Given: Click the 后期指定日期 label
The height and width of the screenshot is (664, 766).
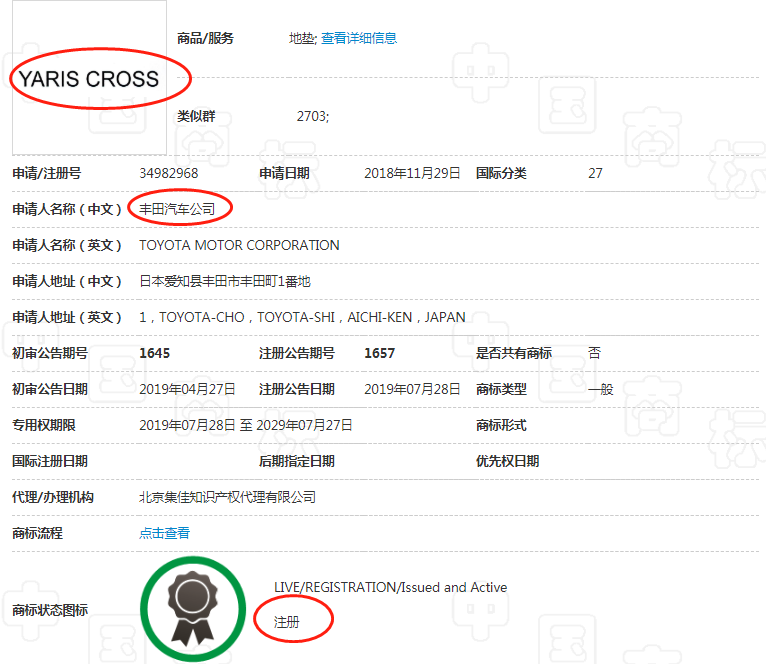Looking at the screenshot, I should tap(297, 461).
